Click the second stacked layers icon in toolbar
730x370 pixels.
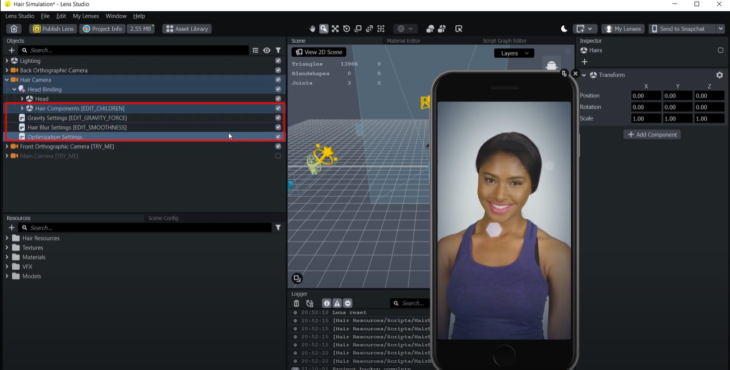[441, 29]
